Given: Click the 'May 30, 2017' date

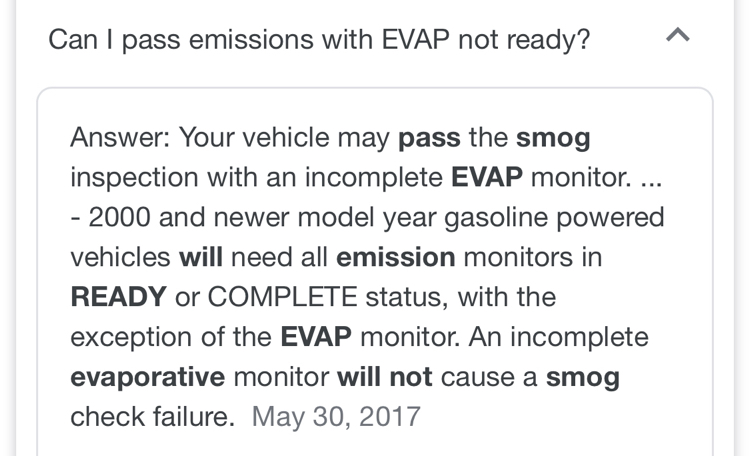Looking at the screenshot, I should point(336,416).
